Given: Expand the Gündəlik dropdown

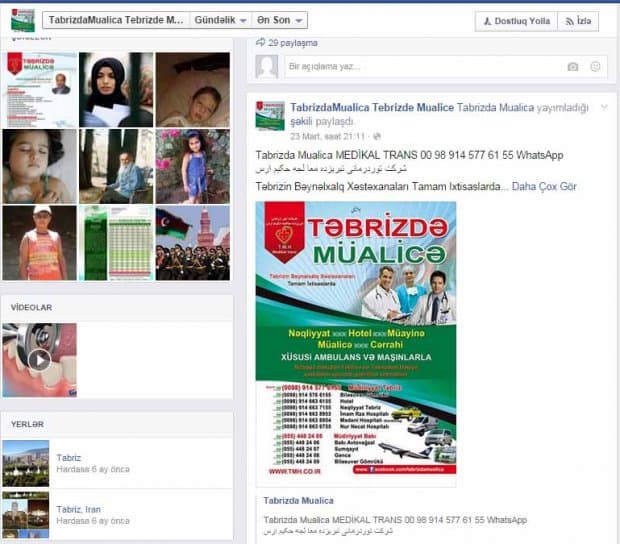Looking at the screenshot, I should 220,20.
